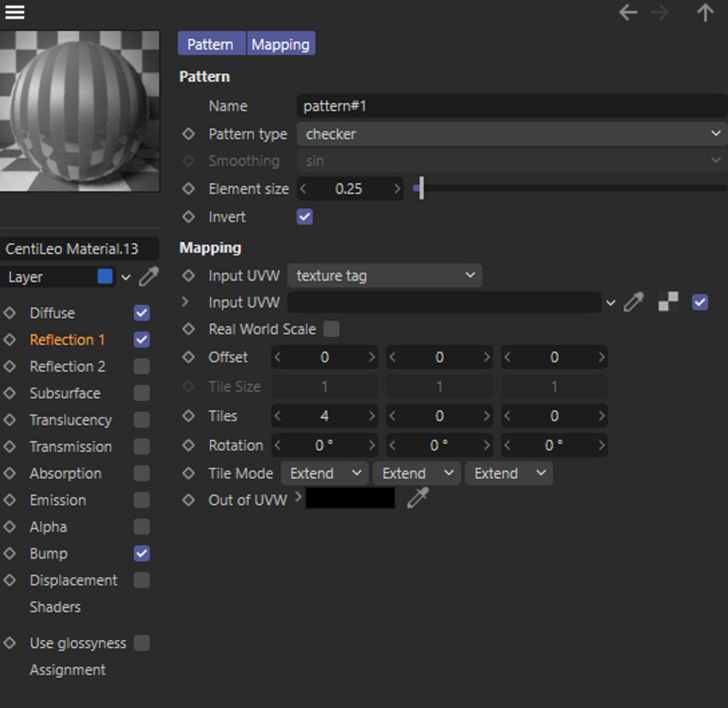This screenshot has width=728, height=708.
Task: Open the Assignment section
Action: 67,670
